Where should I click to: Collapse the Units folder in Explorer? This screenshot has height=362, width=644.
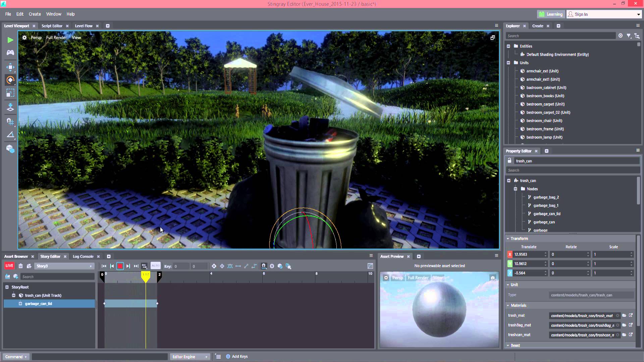509,63
